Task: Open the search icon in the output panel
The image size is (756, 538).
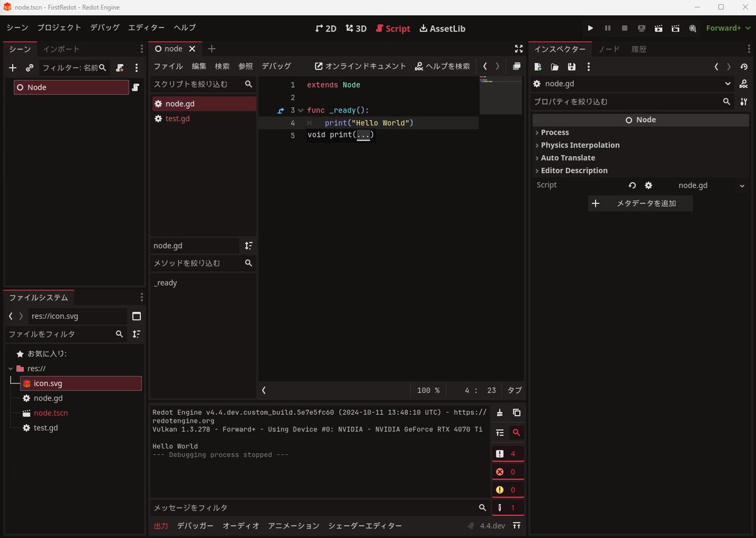Action: (x=516, y=433)
